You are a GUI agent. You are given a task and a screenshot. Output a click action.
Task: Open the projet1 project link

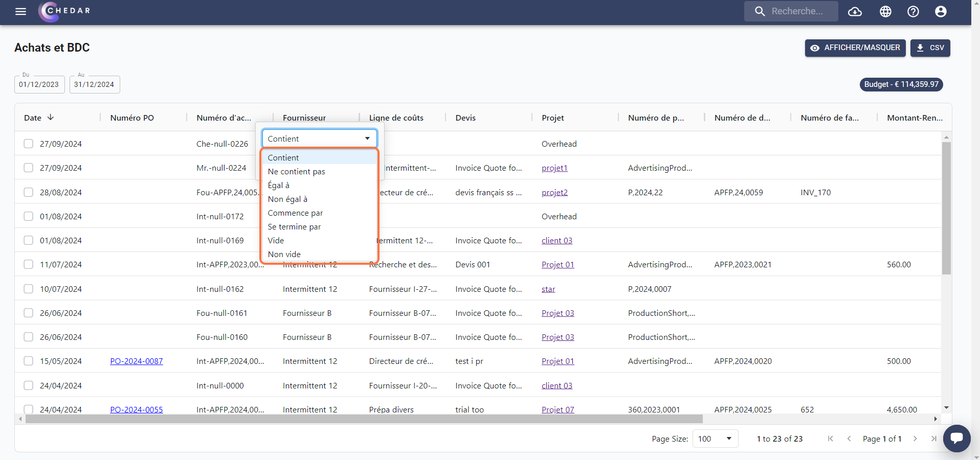[554, 168]
